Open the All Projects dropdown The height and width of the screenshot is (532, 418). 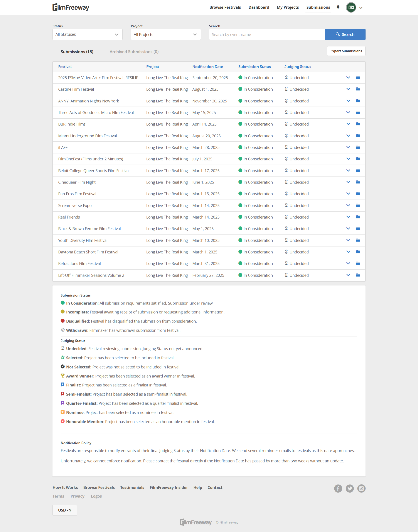166,34
